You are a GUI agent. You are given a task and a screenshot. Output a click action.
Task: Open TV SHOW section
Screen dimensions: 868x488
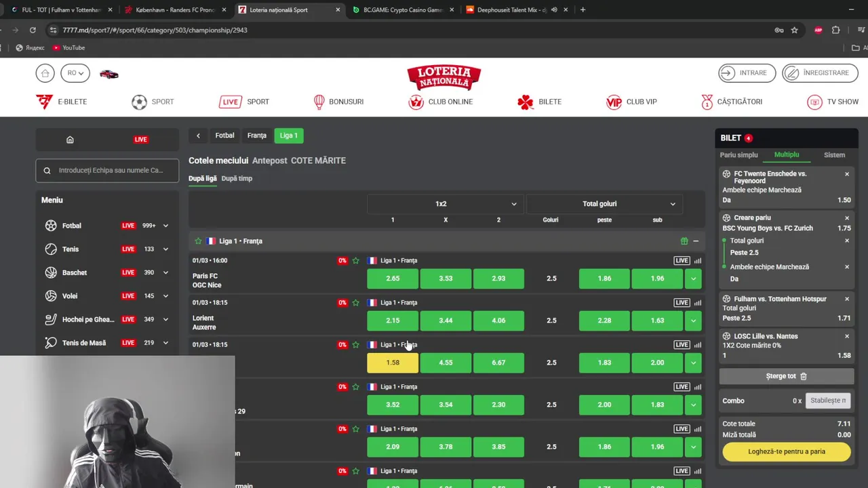tap(833, 102)
